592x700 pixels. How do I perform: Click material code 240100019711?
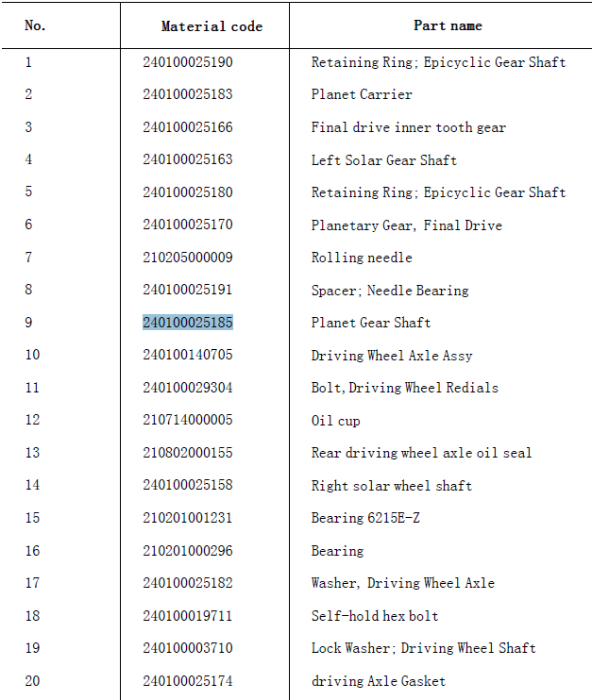(188, 616)
